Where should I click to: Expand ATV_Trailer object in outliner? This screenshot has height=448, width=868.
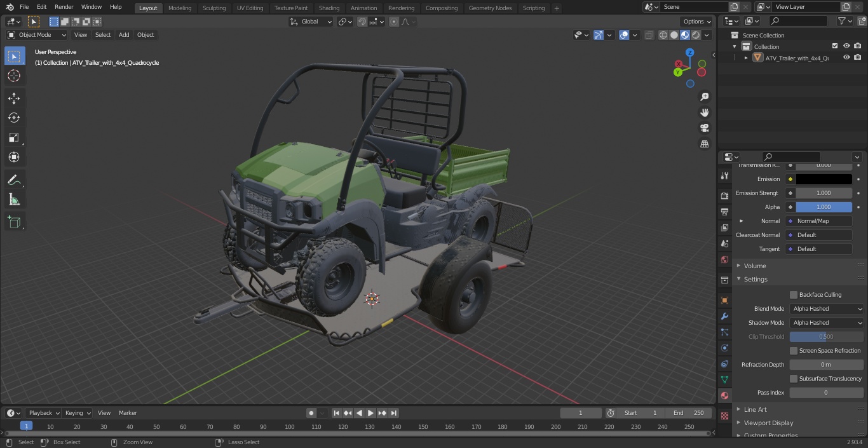point(746,58)
